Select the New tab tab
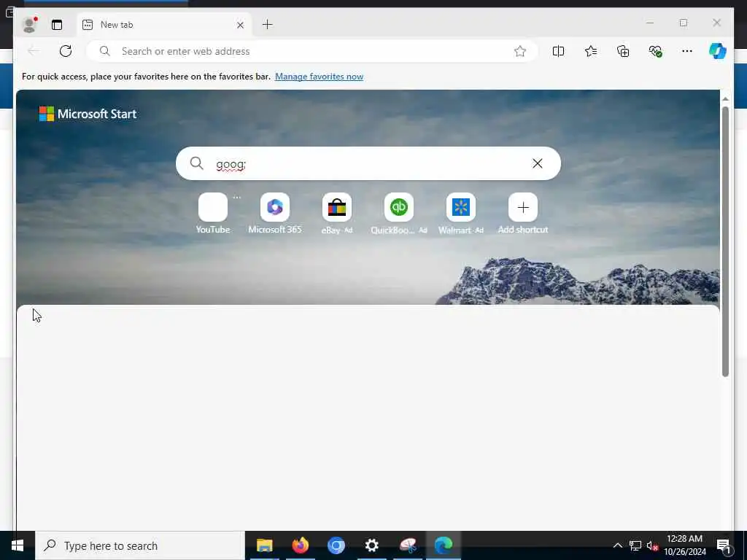 pos(164,25)
